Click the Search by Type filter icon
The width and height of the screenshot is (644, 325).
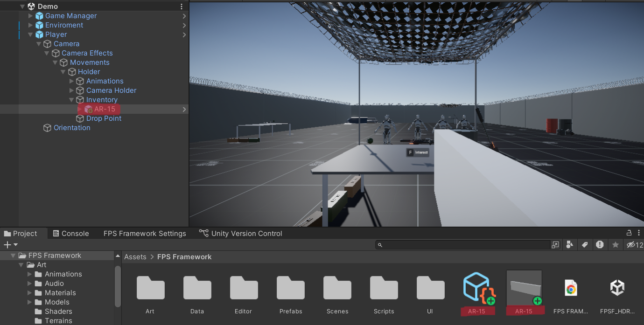569,245
